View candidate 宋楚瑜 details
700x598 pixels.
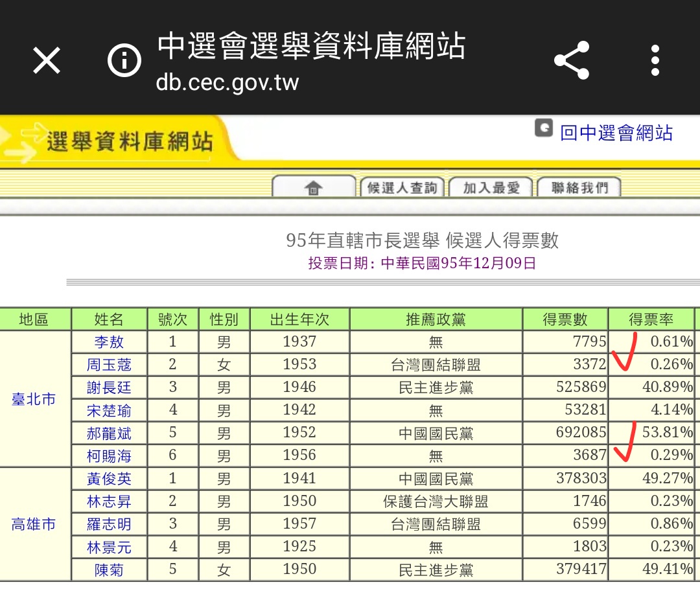point(109,410)
